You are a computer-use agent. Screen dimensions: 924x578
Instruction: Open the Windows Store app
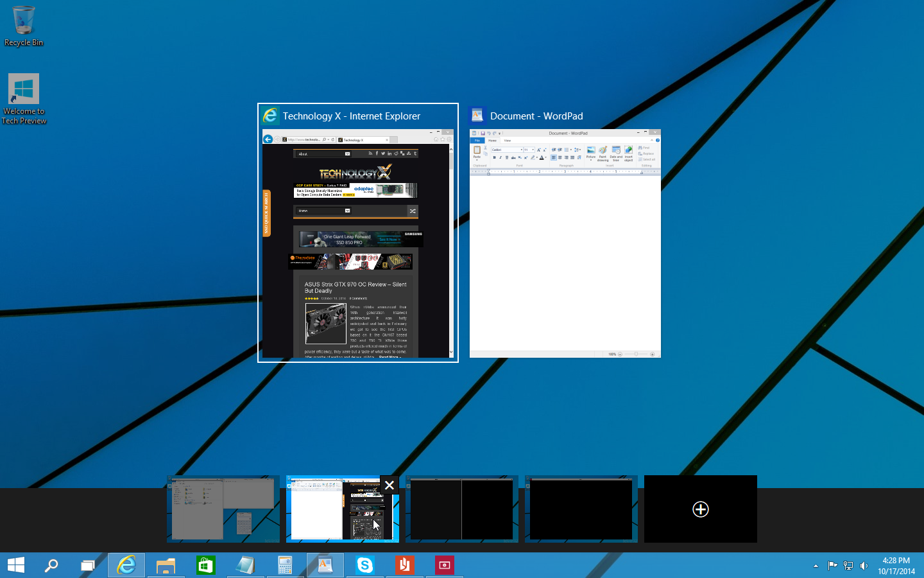[x=205, y=565]
